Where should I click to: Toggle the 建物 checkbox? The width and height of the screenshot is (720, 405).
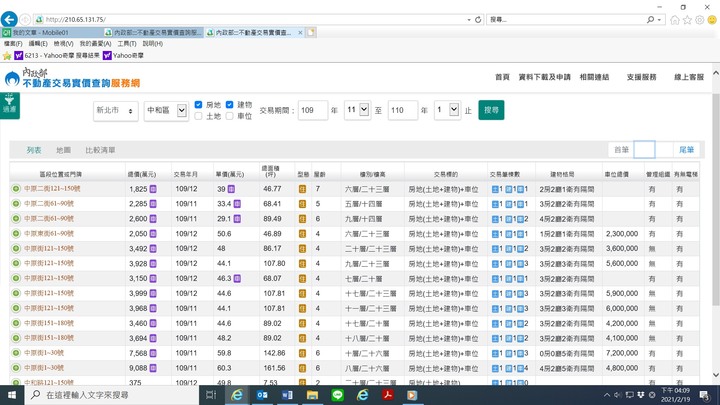pos(230,104)
